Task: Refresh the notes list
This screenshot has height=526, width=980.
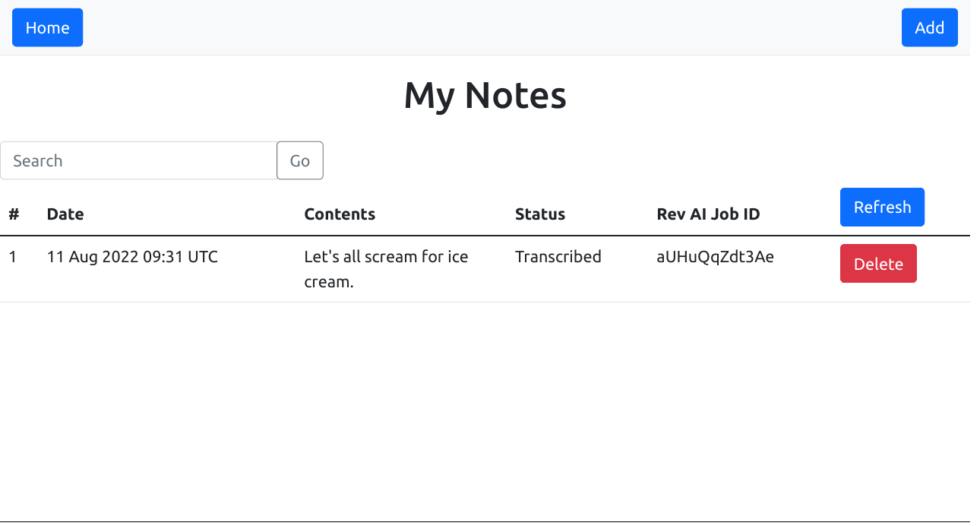Action: click(x=881, y=207)
